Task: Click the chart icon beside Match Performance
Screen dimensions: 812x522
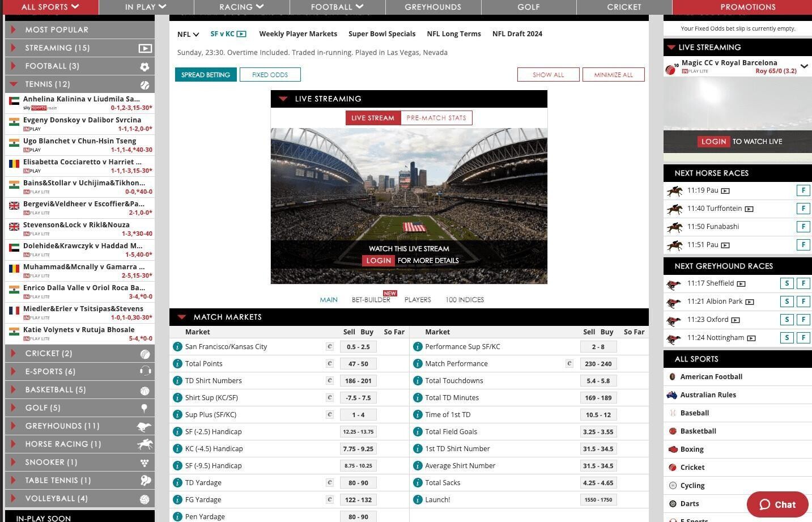Action: pyautogui.click(x=569, y=363)
